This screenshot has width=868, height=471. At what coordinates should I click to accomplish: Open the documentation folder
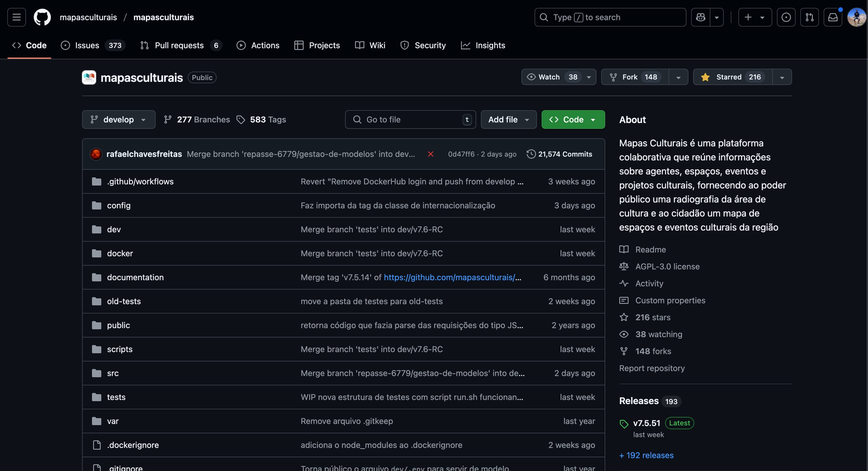pos(135,277)
